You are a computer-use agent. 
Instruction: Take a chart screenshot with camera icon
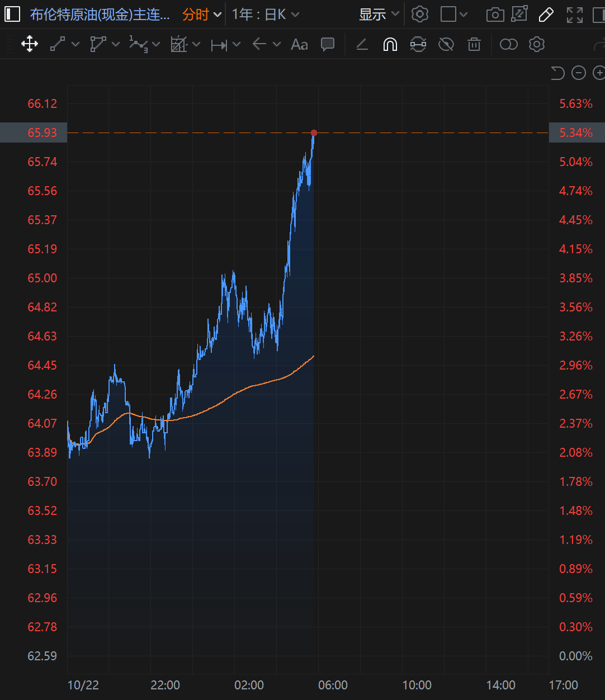(x=495, y=15)
